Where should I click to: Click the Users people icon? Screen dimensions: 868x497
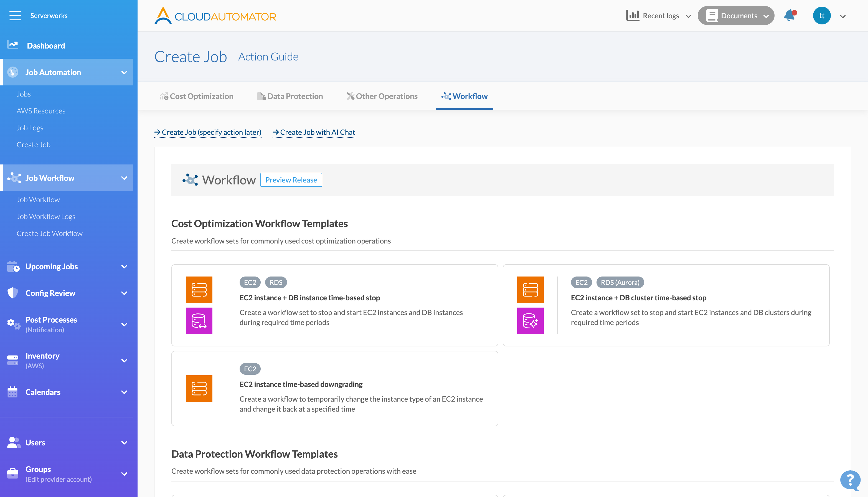point(14,442)
